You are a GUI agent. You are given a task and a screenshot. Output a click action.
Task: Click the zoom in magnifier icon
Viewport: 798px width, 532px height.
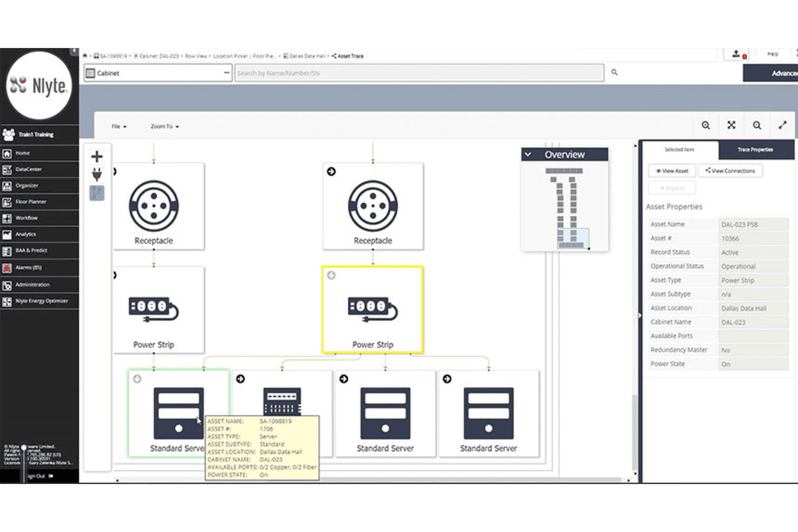click(x=705, y=126)
